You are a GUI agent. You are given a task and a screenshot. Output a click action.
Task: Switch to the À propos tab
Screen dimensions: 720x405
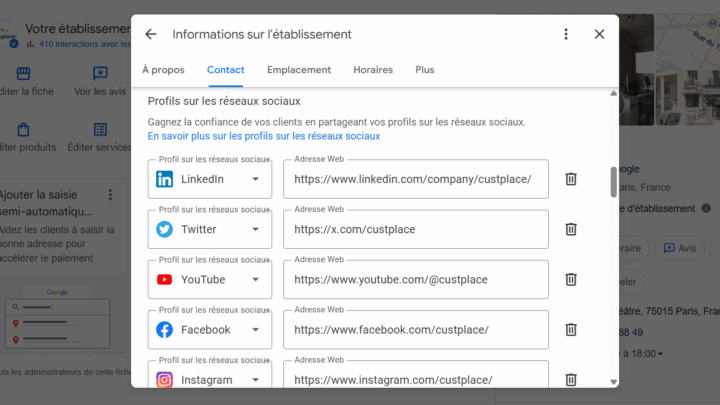[163, 70]
